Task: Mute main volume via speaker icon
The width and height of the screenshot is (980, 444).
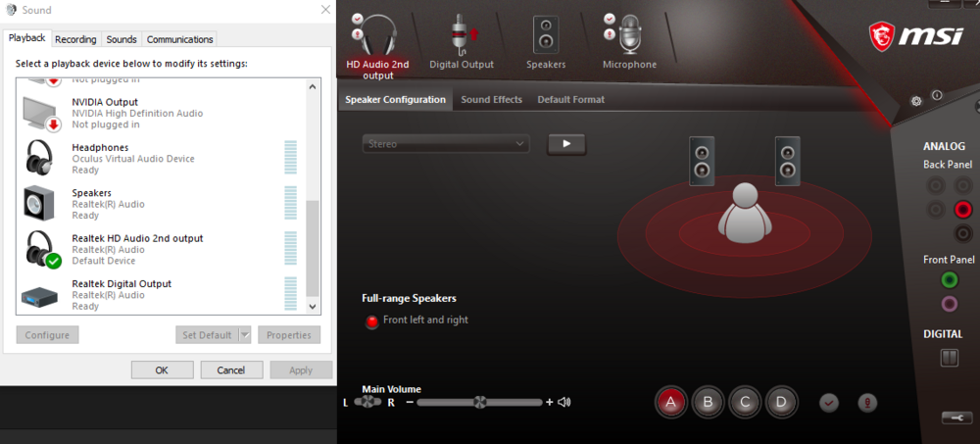Action: [x=563, y=402]
